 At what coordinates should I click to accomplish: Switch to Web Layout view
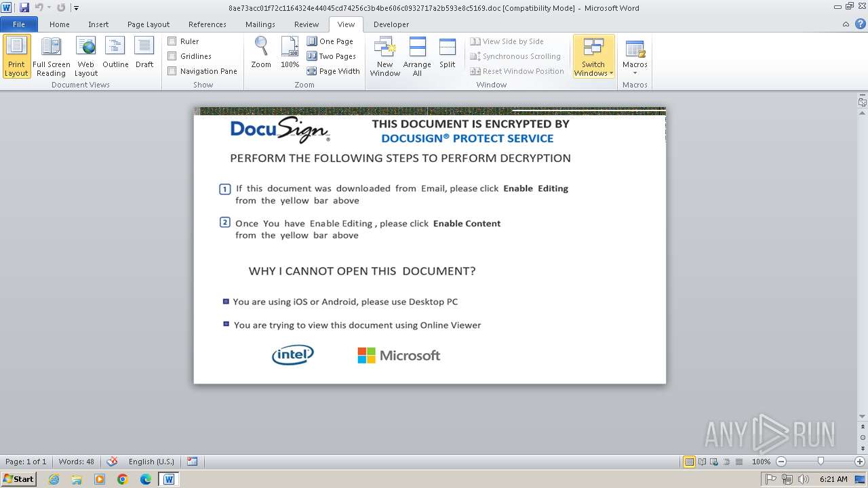86,57
